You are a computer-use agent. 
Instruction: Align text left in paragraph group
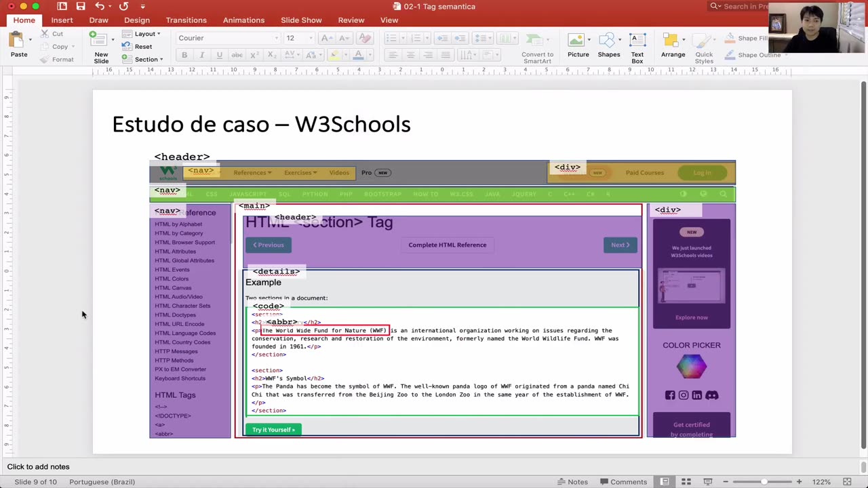coord(393,55)
